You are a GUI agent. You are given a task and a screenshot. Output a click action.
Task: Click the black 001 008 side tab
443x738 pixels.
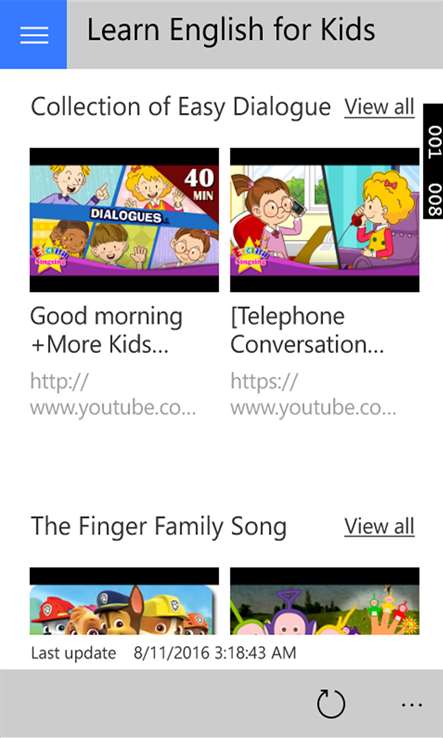click(433, 161)
